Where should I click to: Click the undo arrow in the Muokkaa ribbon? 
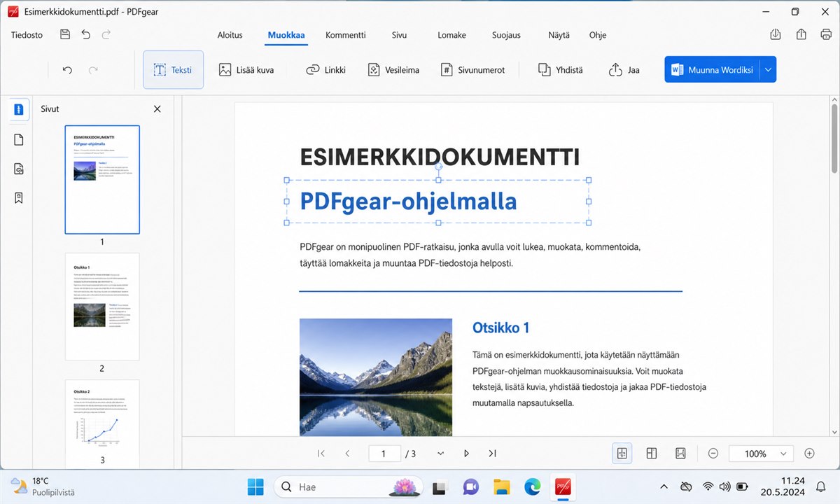pos(67,70)
